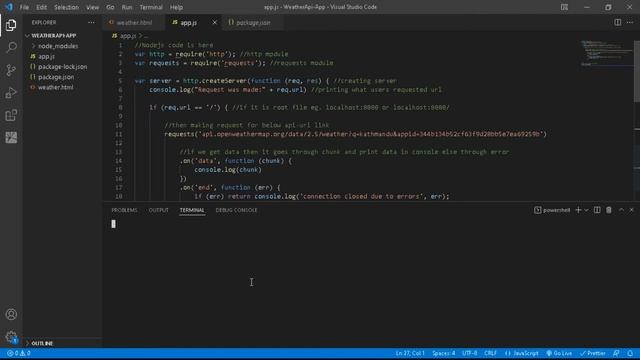Open the Extensions view

(11, 115)
